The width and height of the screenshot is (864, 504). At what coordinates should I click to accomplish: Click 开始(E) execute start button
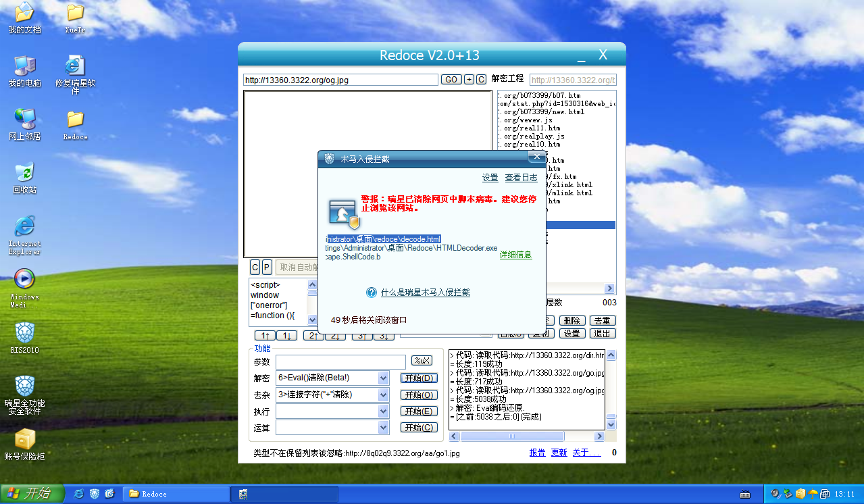point(419,411)
